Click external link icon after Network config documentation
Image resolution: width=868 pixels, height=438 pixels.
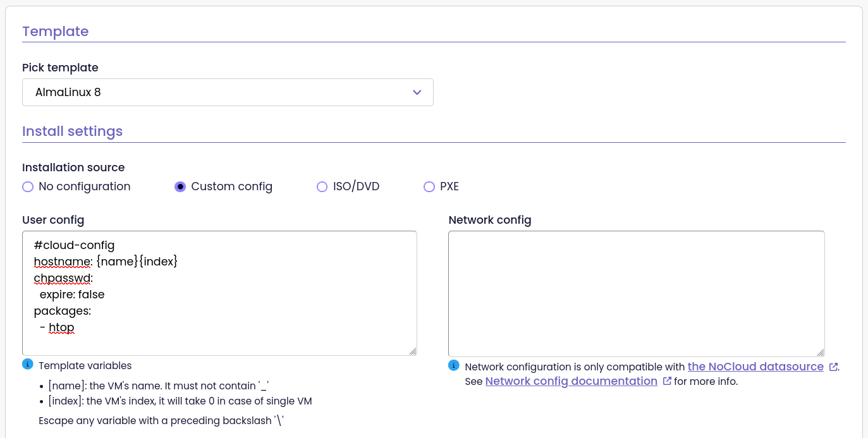(667, 381)
